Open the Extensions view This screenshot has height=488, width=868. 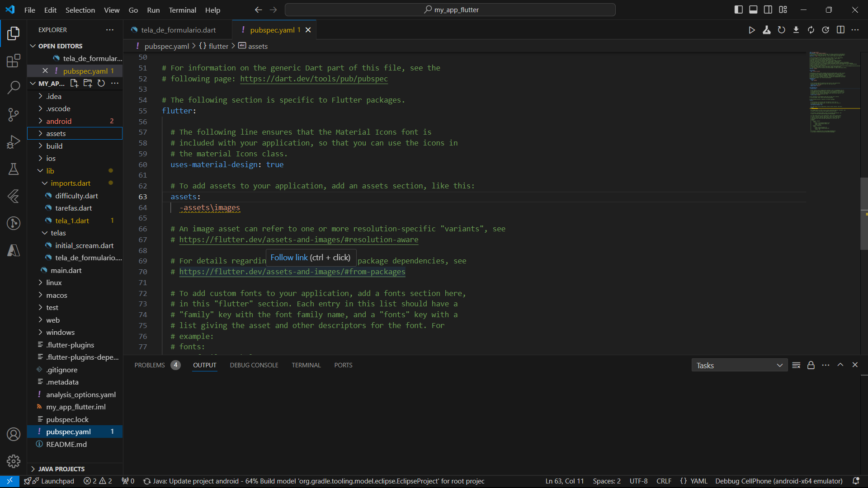click(x=14, y=61)
